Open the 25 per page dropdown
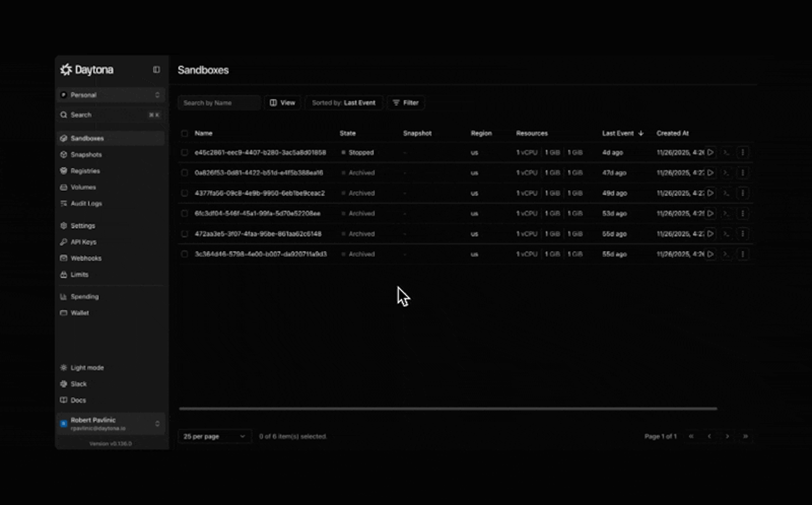The height and width of the screenshot is (505, 812). click(214, 436)
